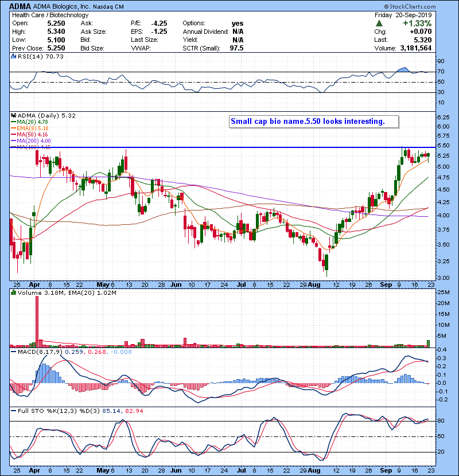The image size is (459, 476).
Task: Click the tall April volume spike bar
Action: [37, 322]
